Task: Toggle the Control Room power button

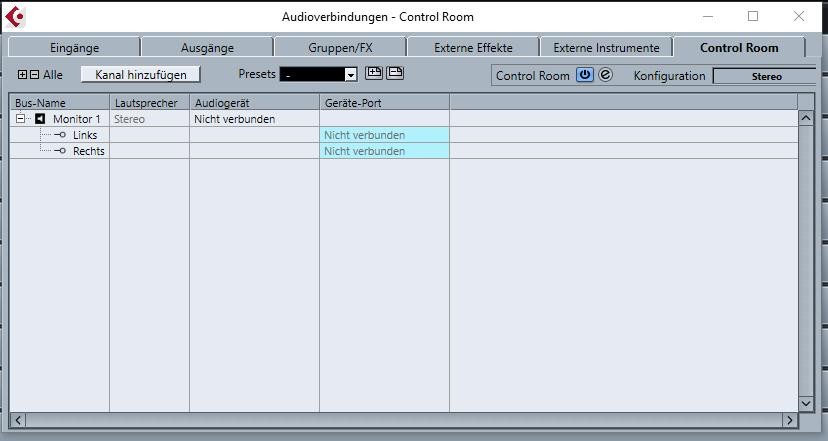Action: click(585, 74)
